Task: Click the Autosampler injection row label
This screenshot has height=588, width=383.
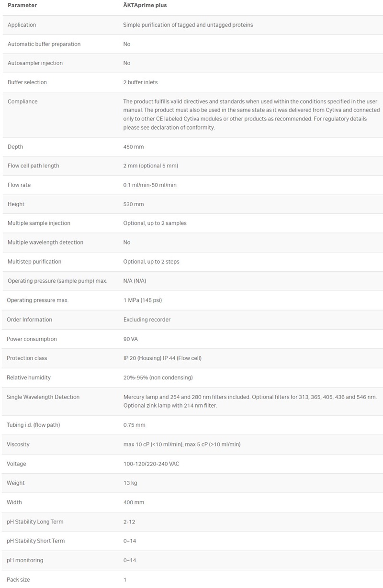Action: [35, 63]
